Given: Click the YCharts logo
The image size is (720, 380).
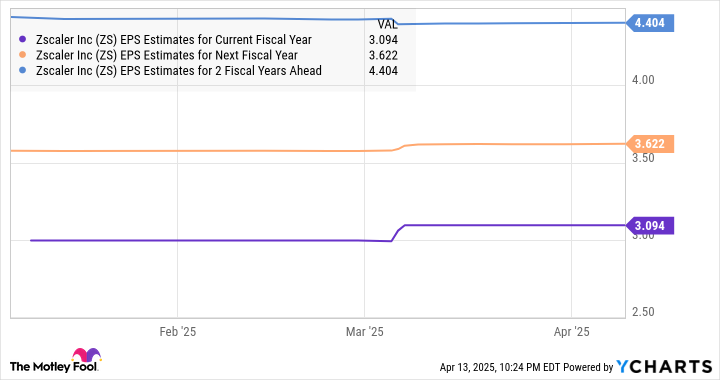Looking at the screenshot, I should pos(664,367).
